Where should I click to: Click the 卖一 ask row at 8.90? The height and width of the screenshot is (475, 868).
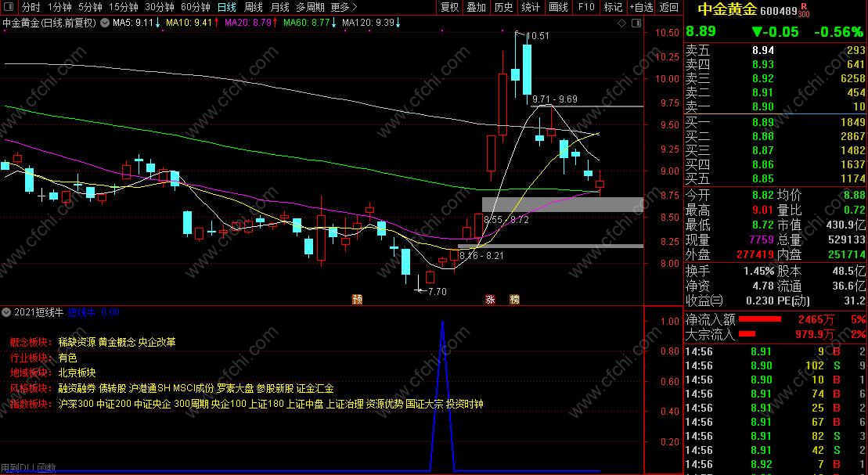tap(775, 107)
